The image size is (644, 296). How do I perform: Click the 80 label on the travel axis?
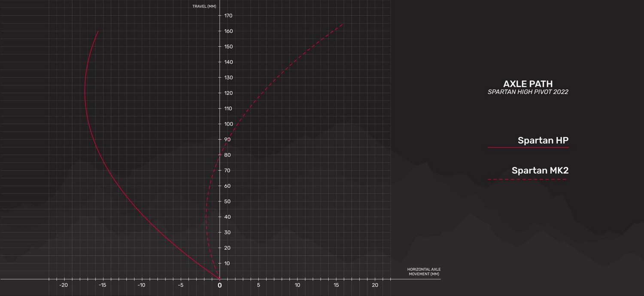pyautogui.click(x=228, y=155)
